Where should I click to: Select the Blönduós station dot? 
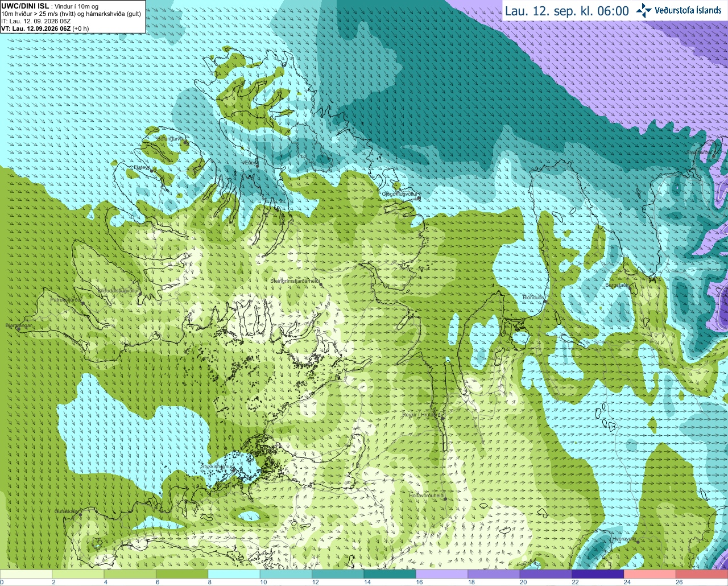tap(545, 302)
